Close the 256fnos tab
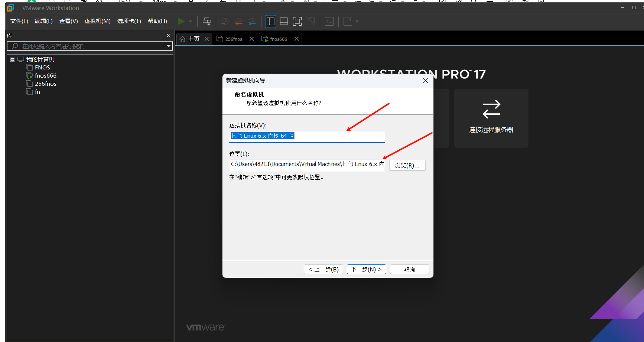The height and width of the screenshot is (342, 644). pos(252,39)
